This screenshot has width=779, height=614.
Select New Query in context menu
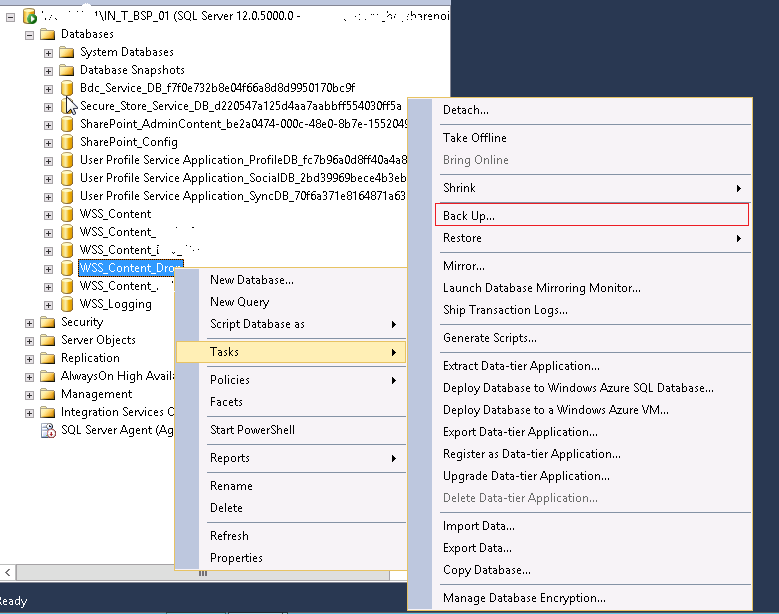(239, 302)
